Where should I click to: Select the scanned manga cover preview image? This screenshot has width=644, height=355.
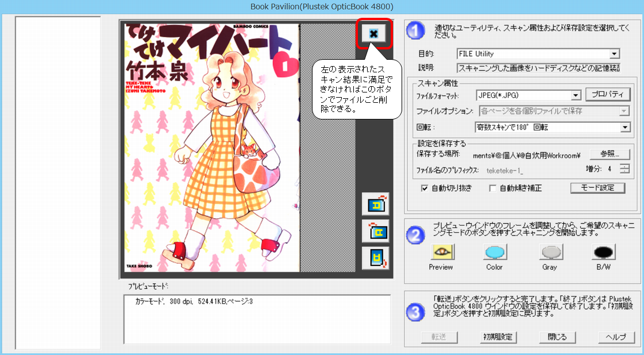[x=213, y=148]
